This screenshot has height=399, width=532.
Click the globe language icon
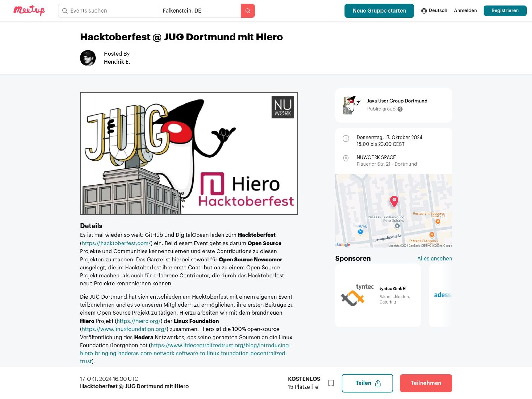424,11
